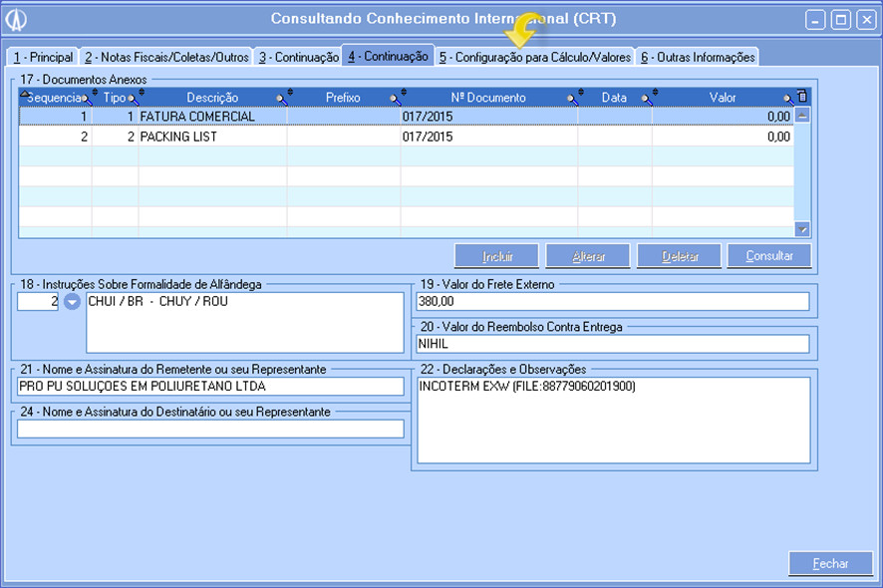Viewport: 883px width, 588px height.
Task: Switch to the 1 - Principal tab
Action: tap(43, 58)
